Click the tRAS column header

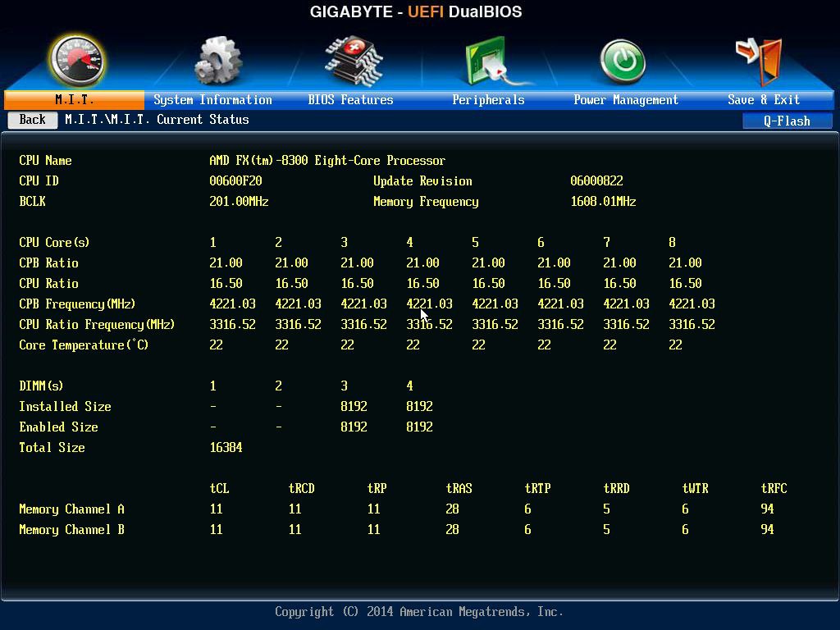click(x=459, y=489)
